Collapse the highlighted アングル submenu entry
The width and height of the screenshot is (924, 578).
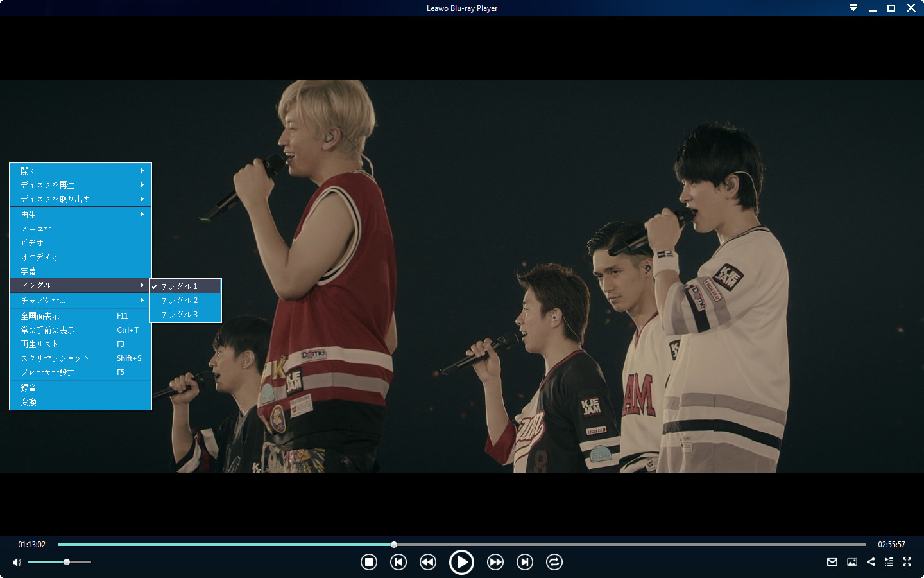(x=80, y=285)
